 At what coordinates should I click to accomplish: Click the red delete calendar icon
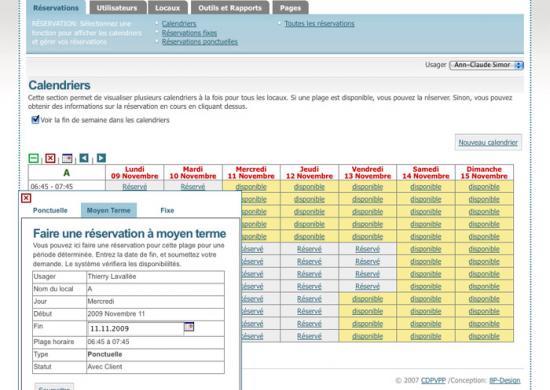(x=50, y=158)
